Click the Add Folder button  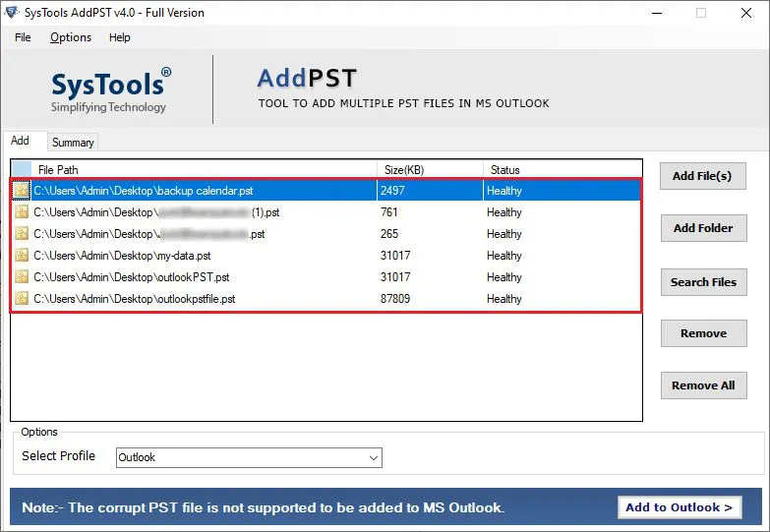703,228
